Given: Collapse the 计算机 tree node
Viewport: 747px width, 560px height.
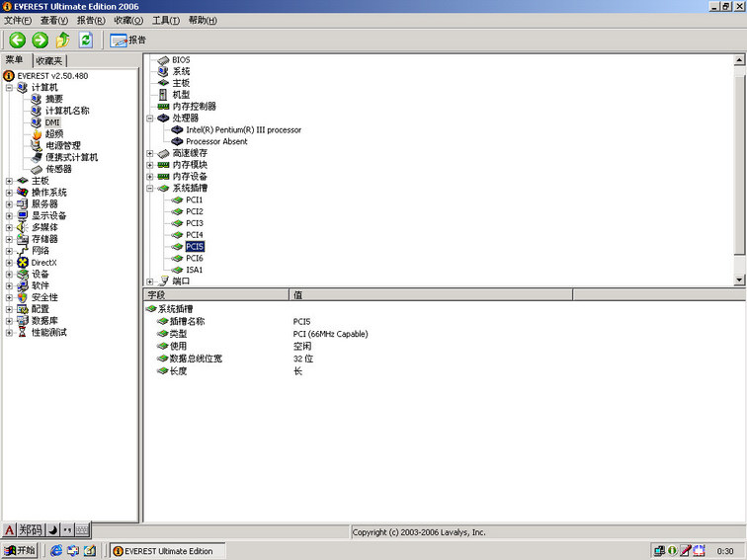Looking at the screenshot, I should point(9,88).
